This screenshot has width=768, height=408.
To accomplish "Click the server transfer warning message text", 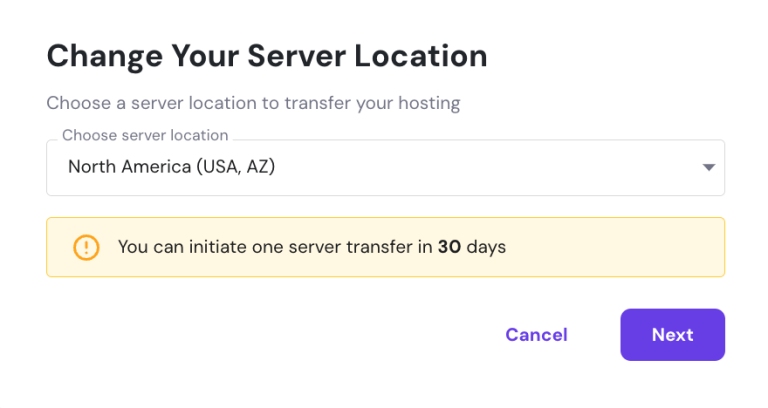I will pyautogui.click(x=311, y=247).
